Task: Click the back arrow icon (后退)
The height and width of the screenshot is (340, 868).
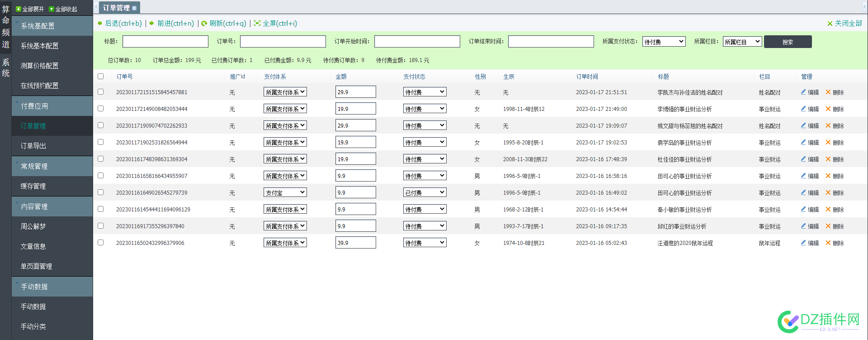Action: click(x=100, y=23)
